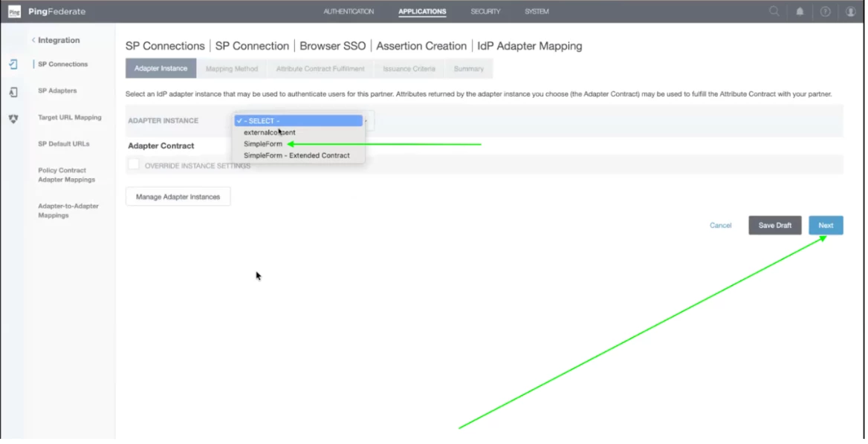The image size is (868, 444).
Task: Click the Save Draft button
Action: click(x=774, y=226)
